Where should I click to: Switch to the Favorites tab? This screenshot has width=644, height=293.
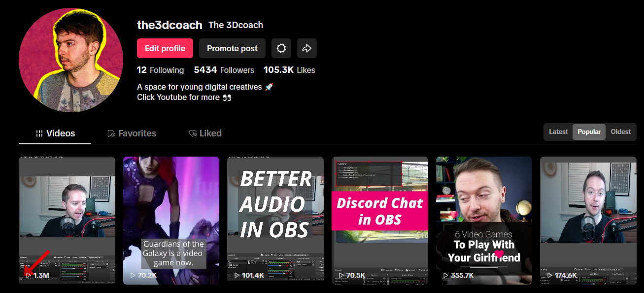pos(132,133)
